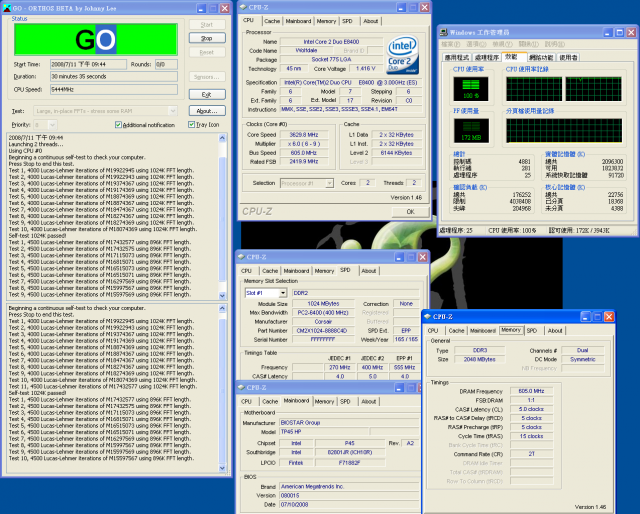
Task: Open the About... dialog in ORTHOS
Action: pos(207,111)
